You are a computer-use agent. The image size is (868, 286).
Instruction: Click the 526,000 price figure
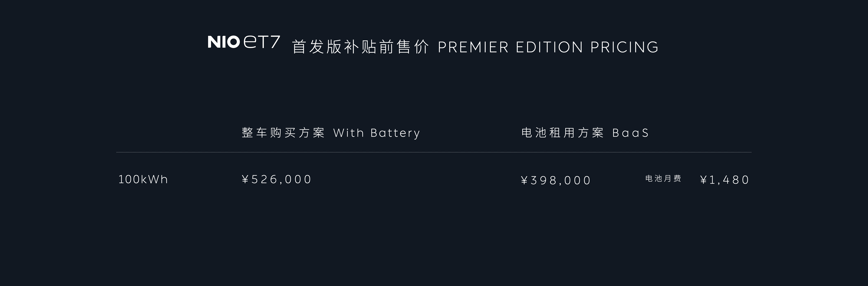[281, 179]
